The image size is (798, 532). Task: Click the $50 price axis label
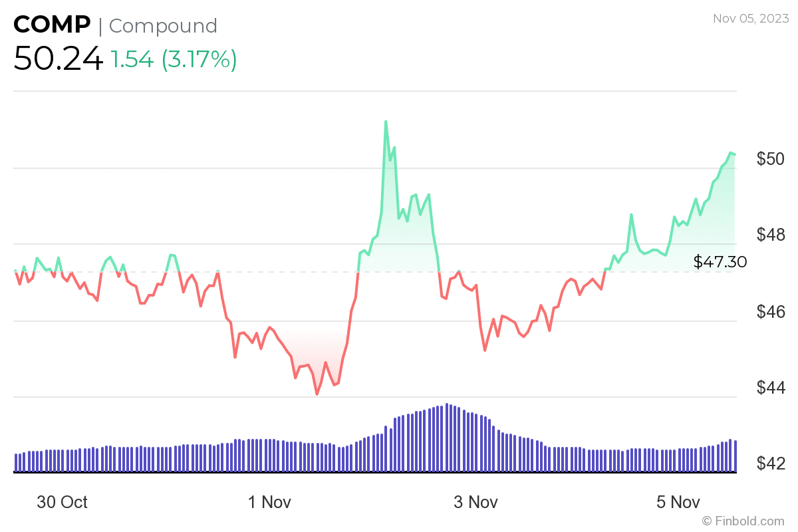pyautogui.click(x=770, y=159)
